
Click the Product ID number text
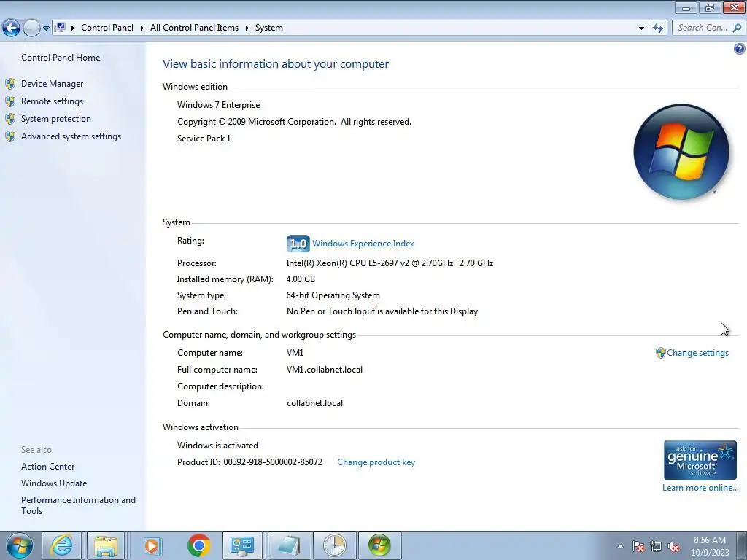pyautogui.click(x=273, y=462)
